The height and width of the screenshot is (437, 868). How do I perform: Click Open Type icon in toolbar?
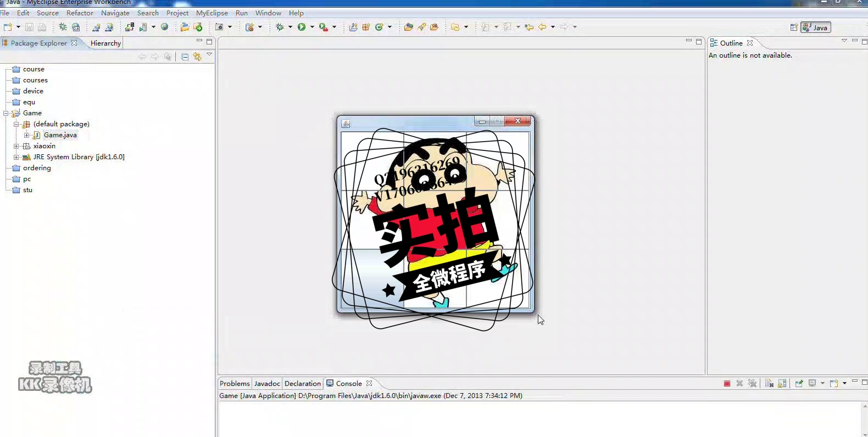coord(408,27)
